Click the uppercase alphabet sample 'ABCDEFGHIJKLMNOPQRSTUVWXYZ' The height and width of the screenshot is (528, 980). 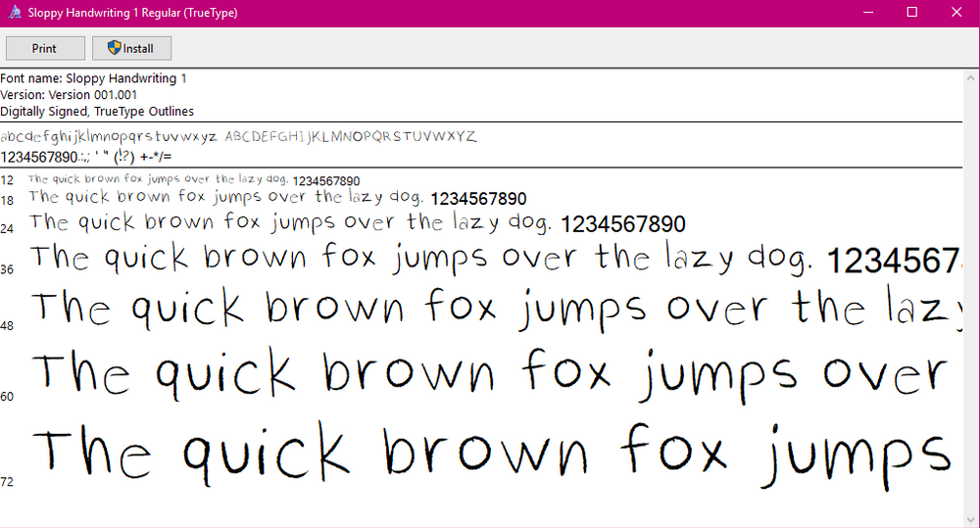[x=351, y=136]
